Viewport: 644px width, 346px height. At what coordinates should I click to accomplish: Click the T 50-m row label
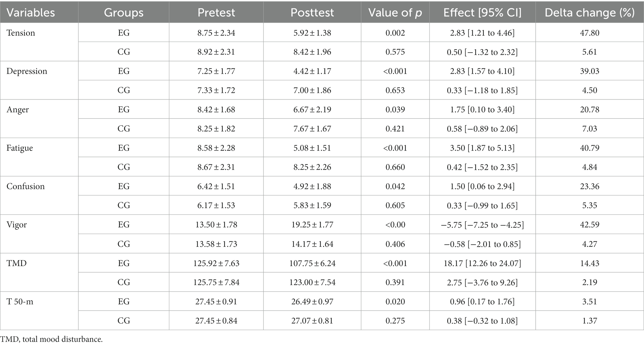[x=20, y=302]
